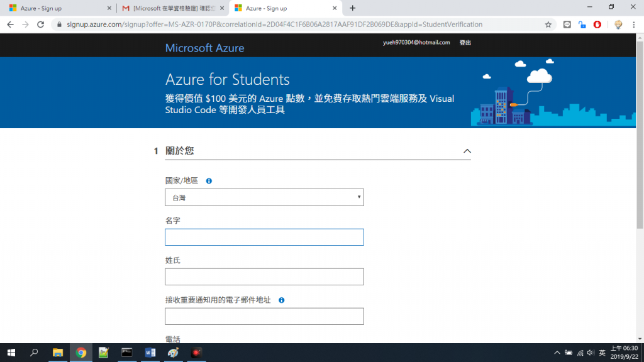Switch the input language indicator

602,353
